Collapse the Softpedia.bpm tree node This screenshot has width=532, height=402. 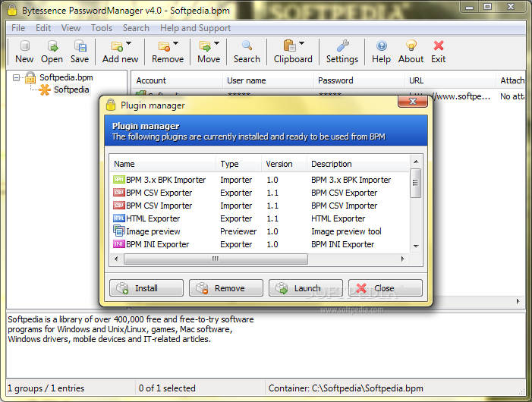16,78
